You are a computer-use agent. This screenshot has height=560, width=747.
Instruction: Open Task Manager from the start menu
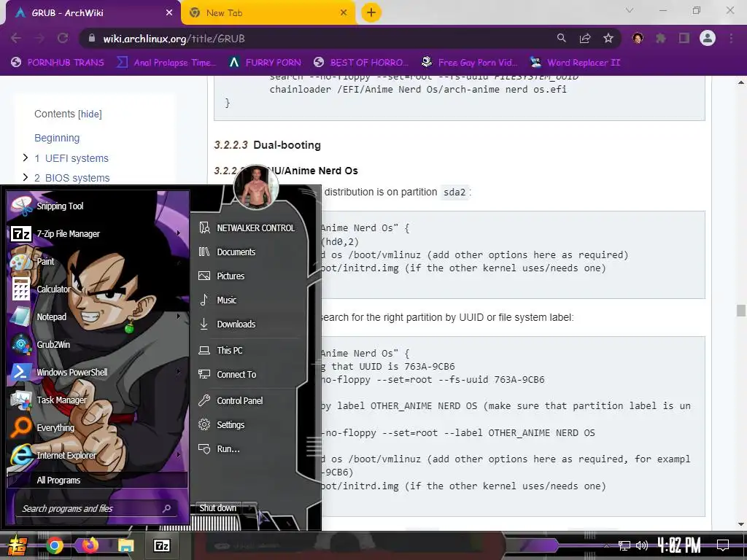click(98, 400)
